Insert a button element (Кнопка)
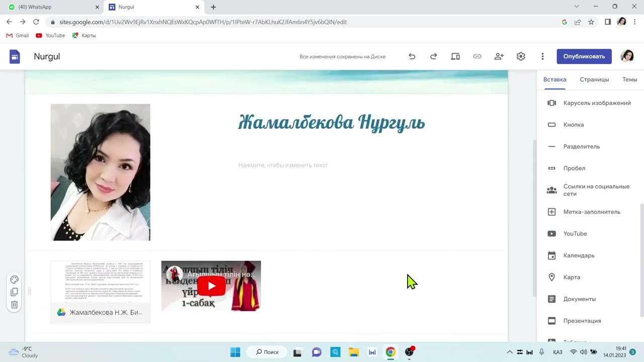Viewport: 644px width, 362px height. point(589,125)
